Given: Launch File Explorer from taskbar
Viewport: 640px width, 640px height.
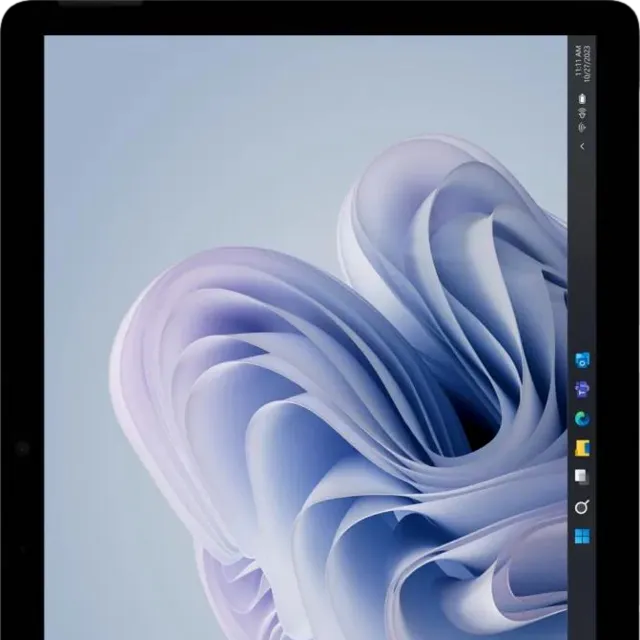Looking at the screenshot, I should tap(582, 448).
